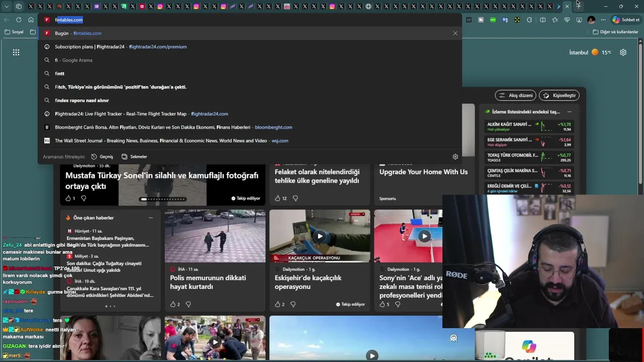The image size is (644, 362).
Task: Open Diğer sık kullanılanlar folder
Action: 615,32
